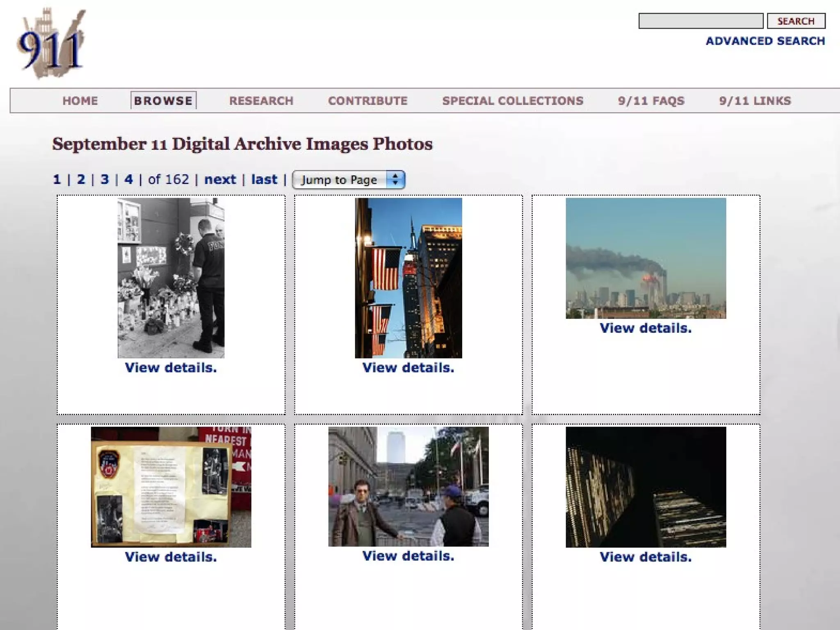Open Special Collections in nav bar
Viewport: 840px width, 630px height.
[x=513, y=101]
